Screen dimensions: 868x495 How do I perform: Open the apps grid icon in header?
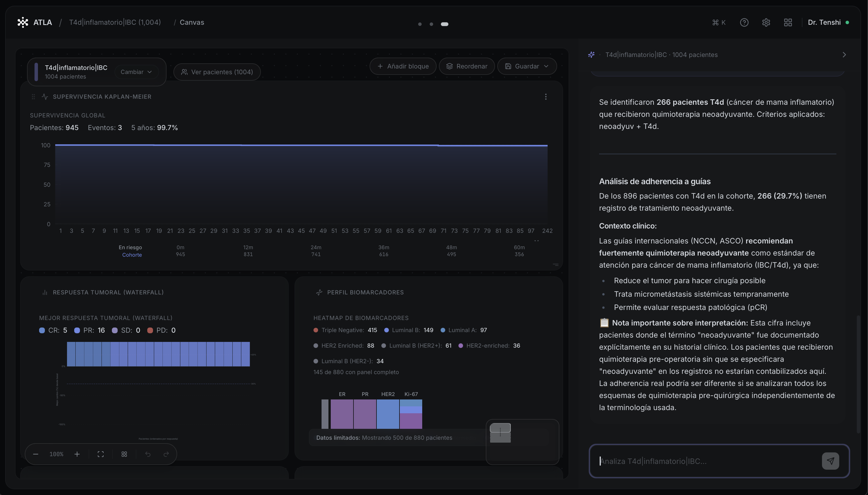pos(788,22)
